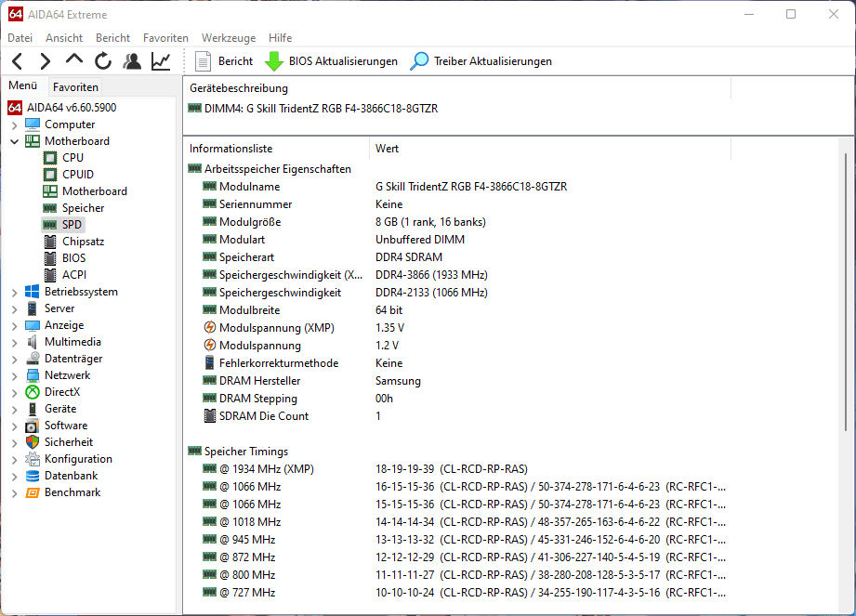The height and width of the screenshot is (616, 856).
Task: Switch to the Favoriten sidebar tab
Action: (75, 86)
